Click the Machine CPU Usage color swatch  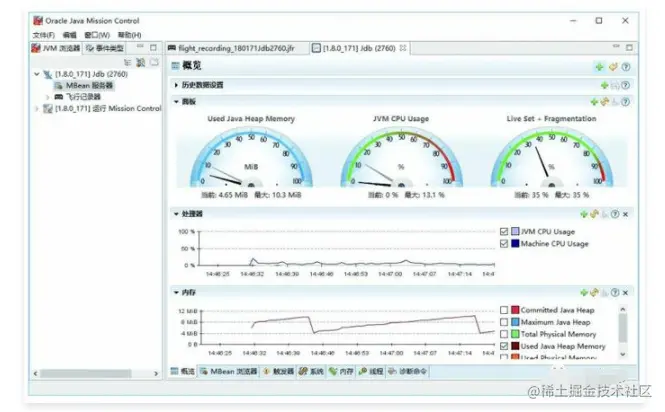[515, 244]
